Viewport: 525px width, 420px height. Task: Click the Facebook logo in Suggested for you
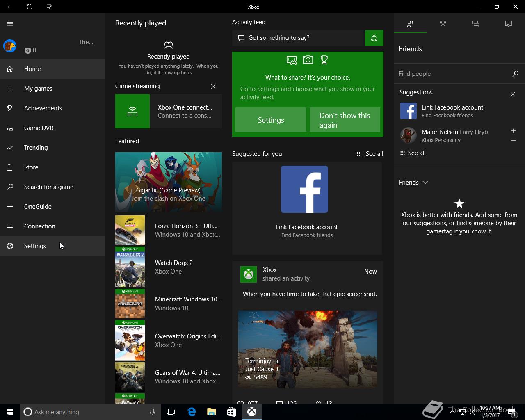point(304,189)
